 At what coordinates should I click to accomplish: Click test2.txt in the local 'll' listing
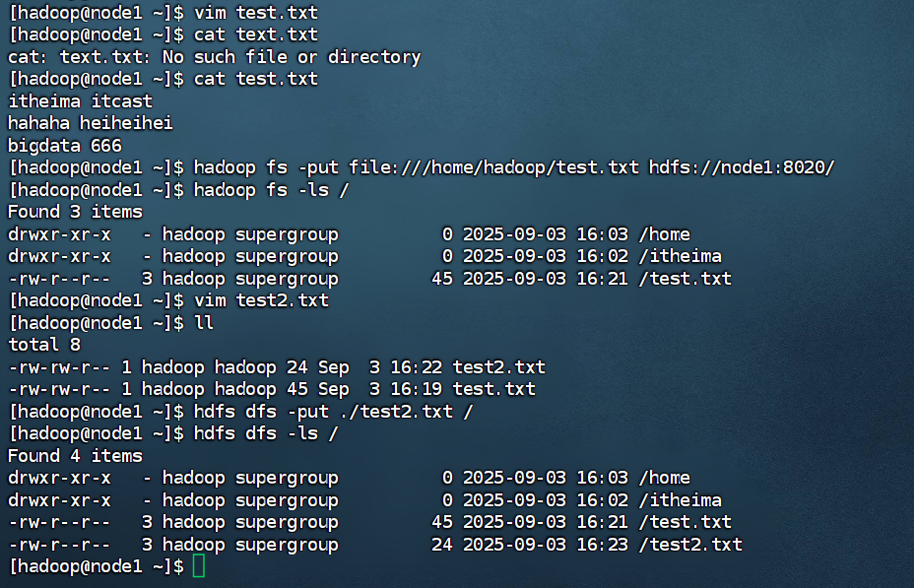(498, 367)
